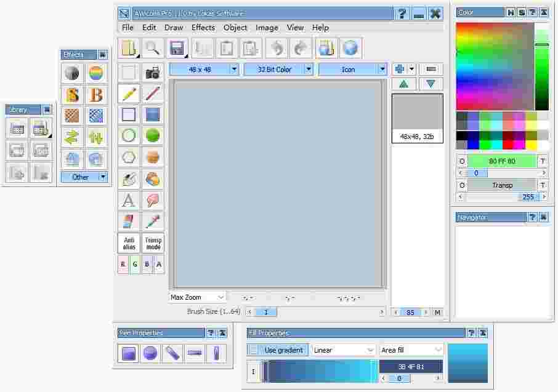The width and height of the screenshot is (558, 392).
Task: Open the Effects menu
Action: [203, 28]
